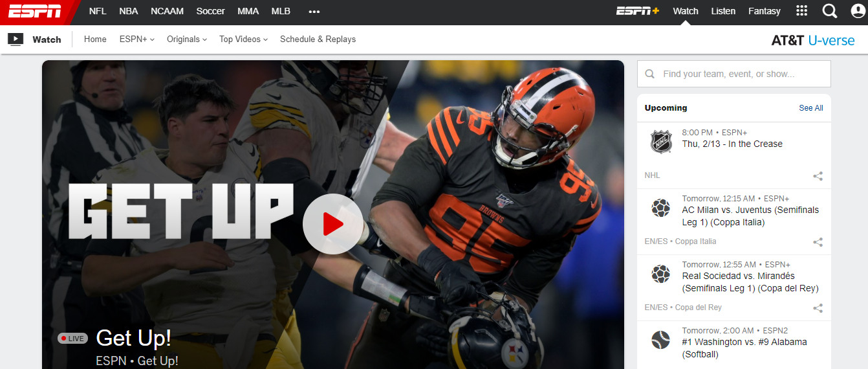The height and width of the screenshot is (369, 868).
Task: Expand the Top Videos dropdown
Action: point(244,39)
